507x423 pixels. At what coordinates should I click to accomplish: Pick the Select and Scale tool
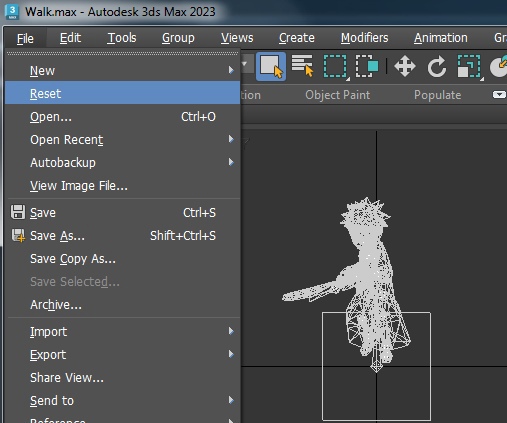tap(470, 66)
